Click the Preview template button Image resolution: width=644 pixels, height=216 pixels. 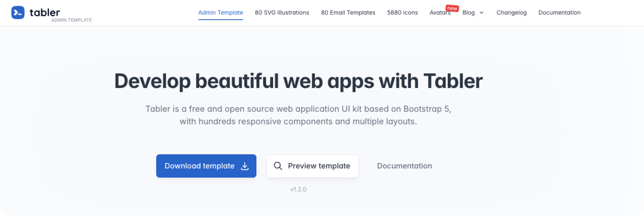pyautogui.click(x=312, y=166)
